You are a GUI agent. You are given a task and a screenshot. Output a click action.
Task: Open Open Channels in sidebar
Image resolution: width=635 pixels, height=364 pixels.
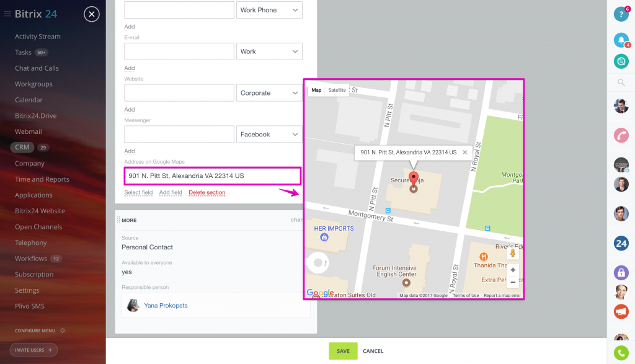(38, 227)
